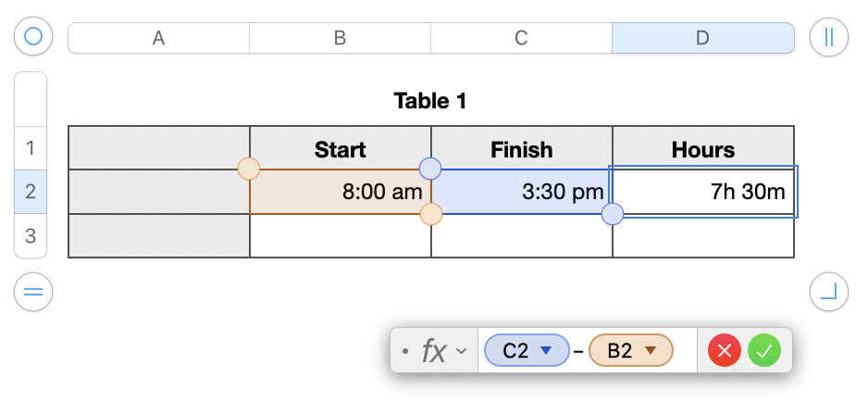Select row 2 header

(31, 192)
